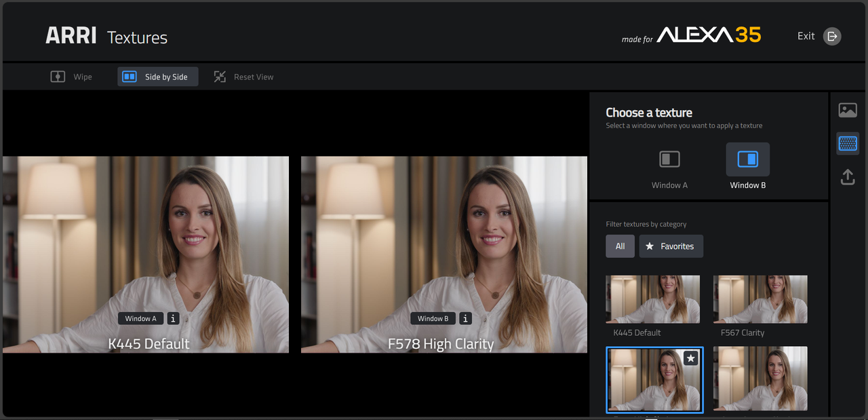
Task: Click the upload icon in the sidebar
Action: (848, 177)
